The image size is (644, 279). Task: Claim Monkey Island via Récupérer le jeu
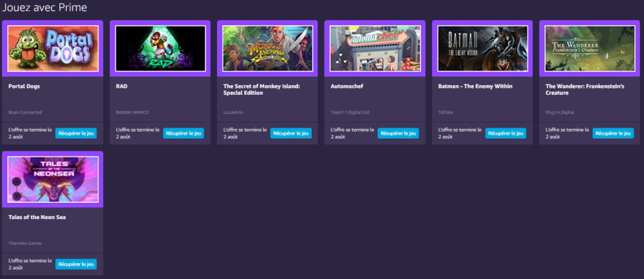291,133
